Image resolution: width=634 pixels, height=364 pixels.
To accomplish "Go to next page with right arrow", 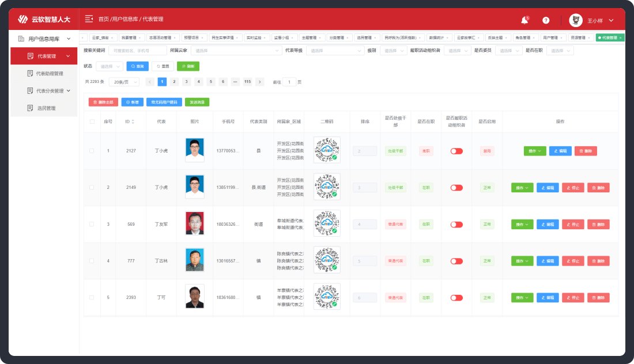I will click(x=260, y=82).
